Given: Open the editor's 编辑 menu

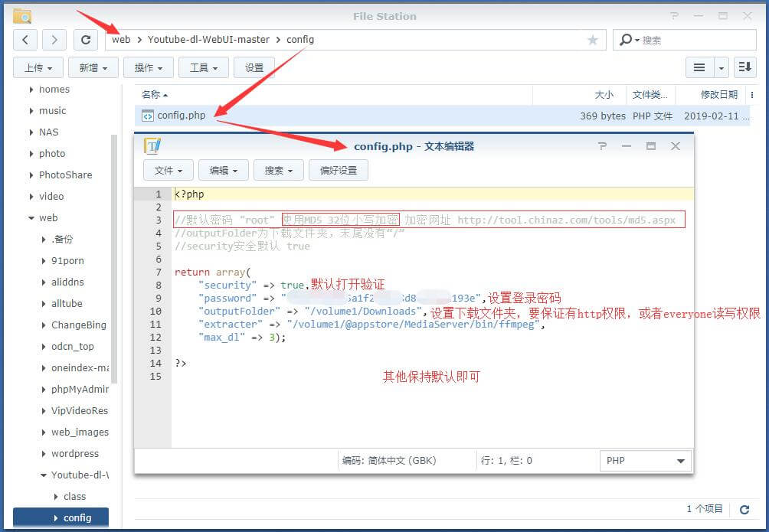Looking at the screenshot, I should coord(224,170).
